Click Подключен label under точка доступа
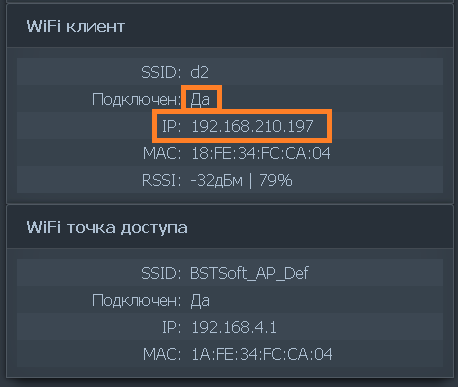This screenshot has height=387, width=458. 136,300
